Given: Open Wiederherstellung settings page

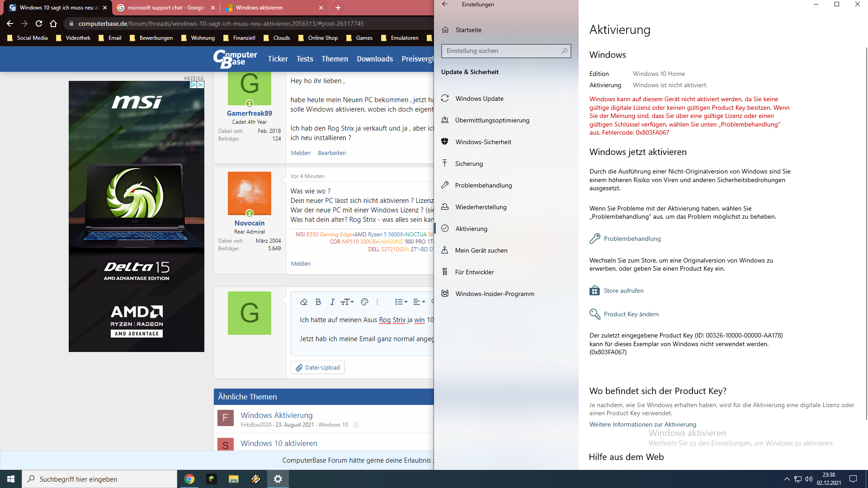Looking at the screenshot, I should click(481, 207).
